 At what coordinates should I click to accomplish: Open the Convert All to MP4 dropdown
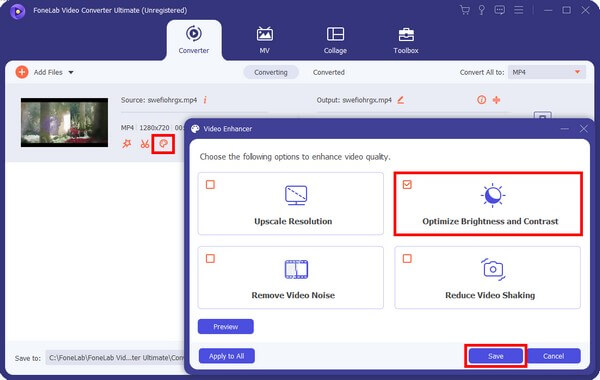pos(546,72)
